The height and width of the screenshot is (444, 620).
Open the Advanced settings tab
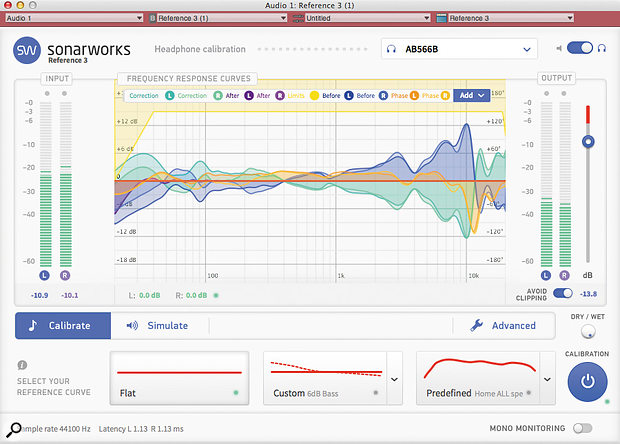coord(503,325)
